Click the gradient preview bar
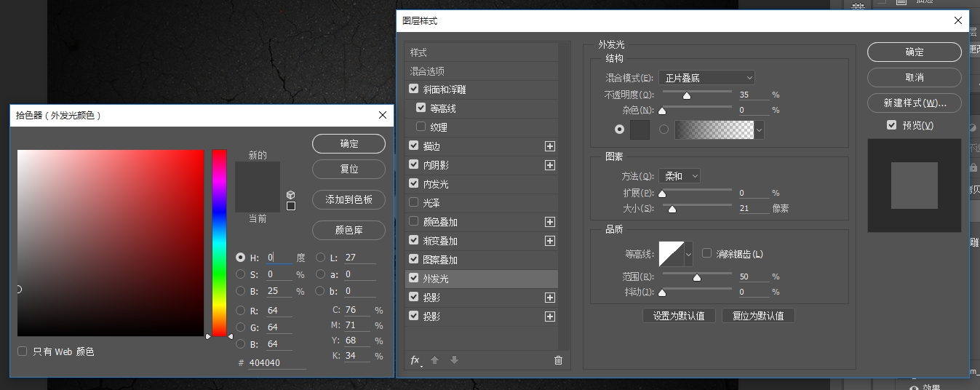The image size is (980, 390). click(x=714, y=130)
